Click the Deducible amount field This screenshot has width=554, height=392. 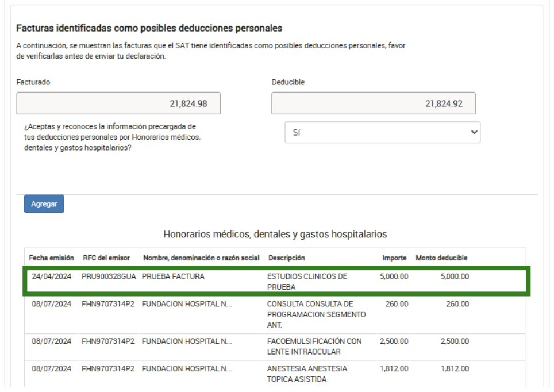click(x=373, y=103)
